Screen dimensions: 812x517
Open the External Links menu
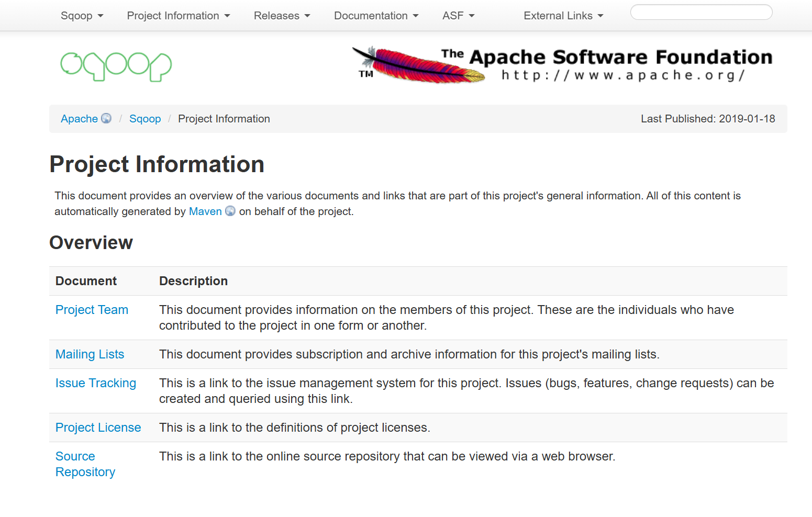(x=563, y=16)
